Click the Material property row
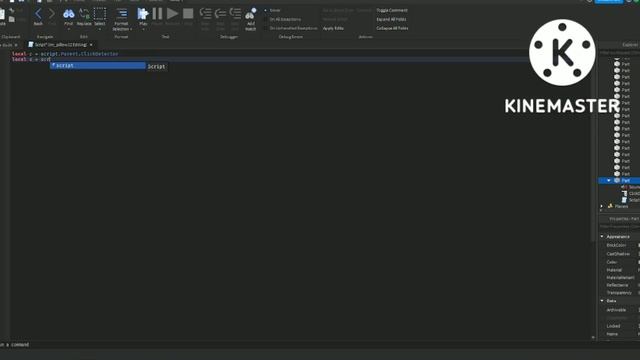This screenshot has width=640, height=360. point(620,270)
